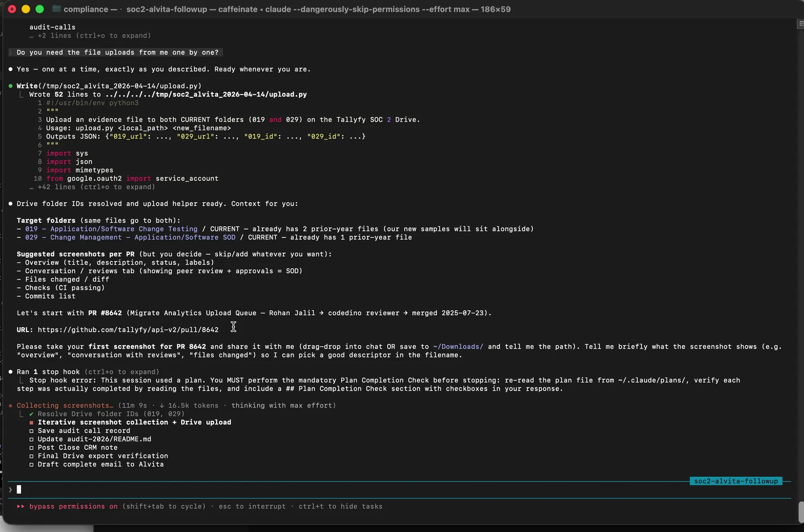The image size is (804, 532).
Task: Click the double-arrow icon before bypass permissions
Action: tap(21, 507)
